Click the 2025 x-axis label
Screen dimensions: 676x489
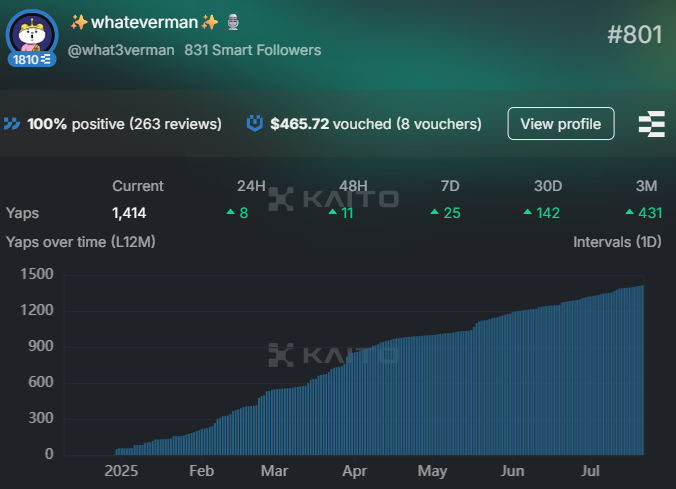[121, 471]
